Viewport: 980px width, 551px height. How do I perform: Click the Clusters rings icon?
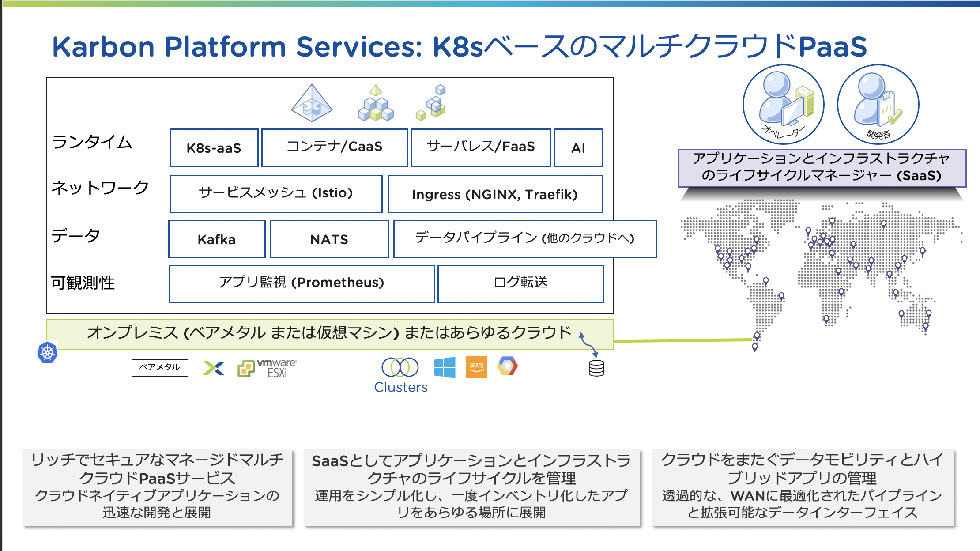[x=400, y=366]
